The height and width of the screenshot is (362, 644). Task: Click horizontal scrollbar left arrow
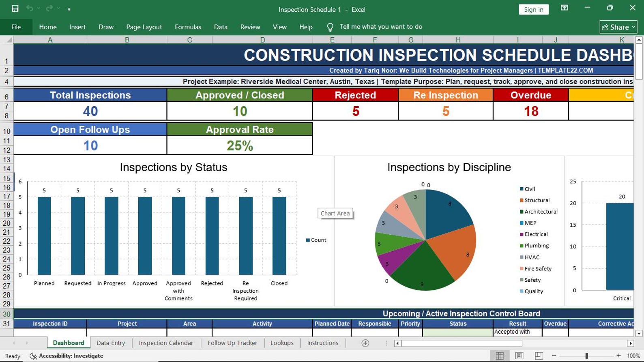coord(397,343)
